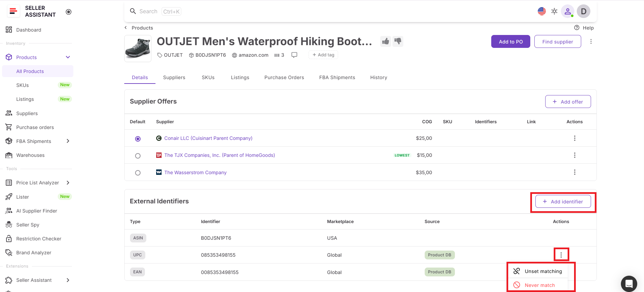Select The Wasserstrom Company as default supplier

pos(138,172)
